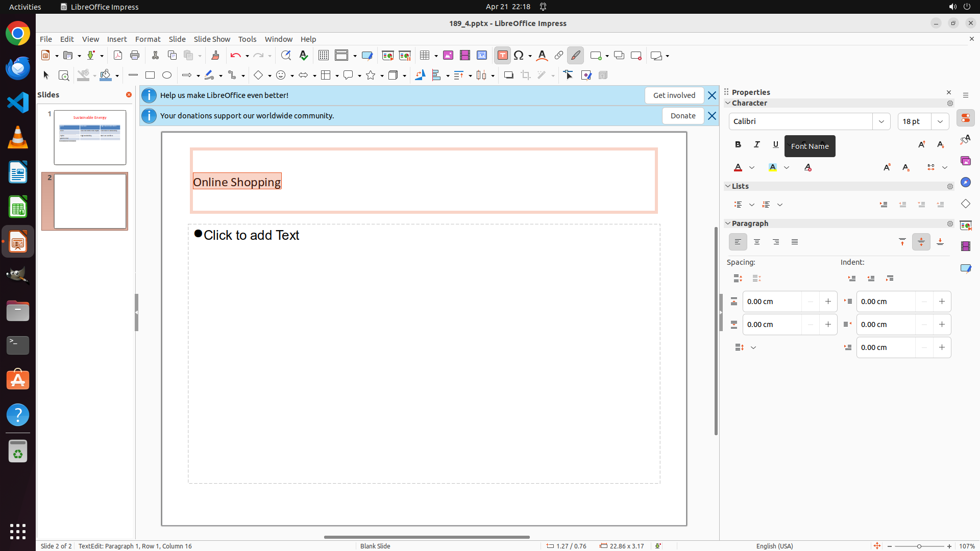Click the Get involved button
Image resolution: width=980 pixels, height=551 pixels.
[674, 95]
